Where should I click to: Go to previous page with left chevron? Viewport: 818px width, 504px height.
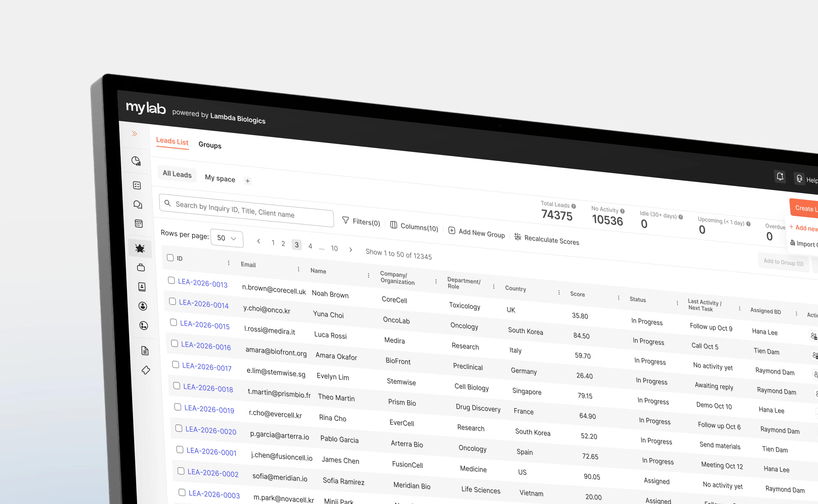click(x=258, y=241)
